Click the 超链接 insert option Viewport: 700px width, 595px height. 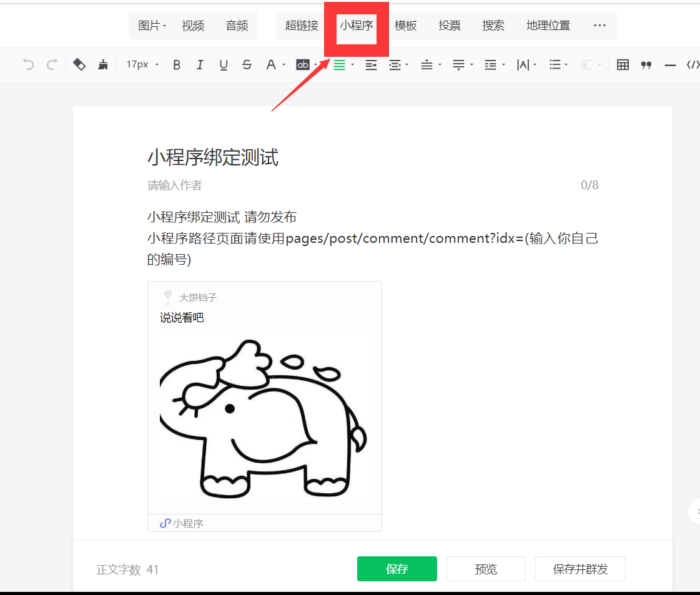(302, 26)
